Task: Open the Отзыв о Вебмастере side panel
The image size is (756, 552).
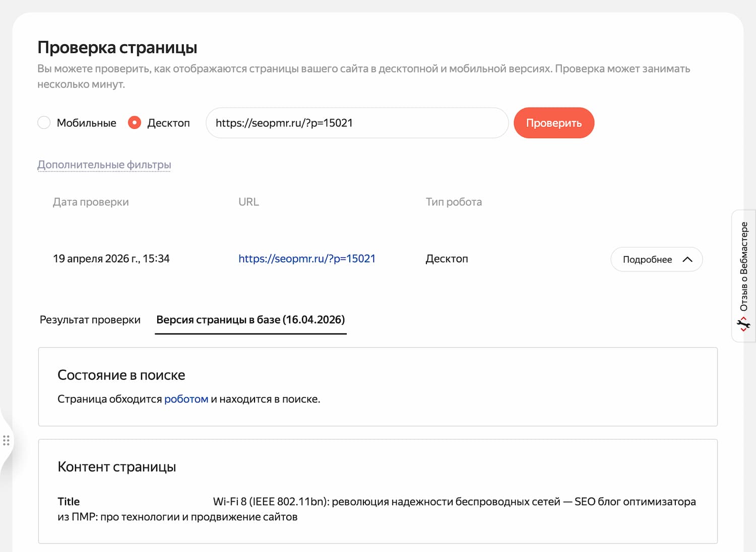Action: coord(744,267)
